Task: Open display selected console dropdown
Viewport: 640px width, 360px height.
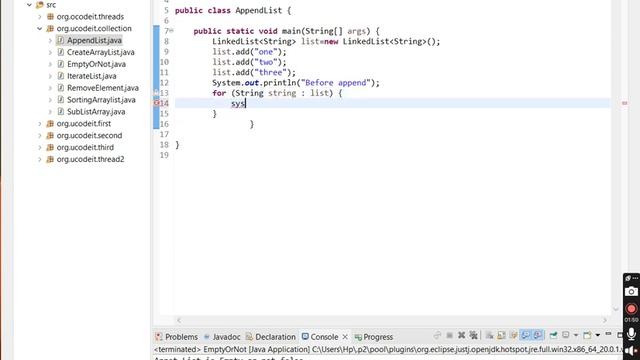Action: point(576,336)
